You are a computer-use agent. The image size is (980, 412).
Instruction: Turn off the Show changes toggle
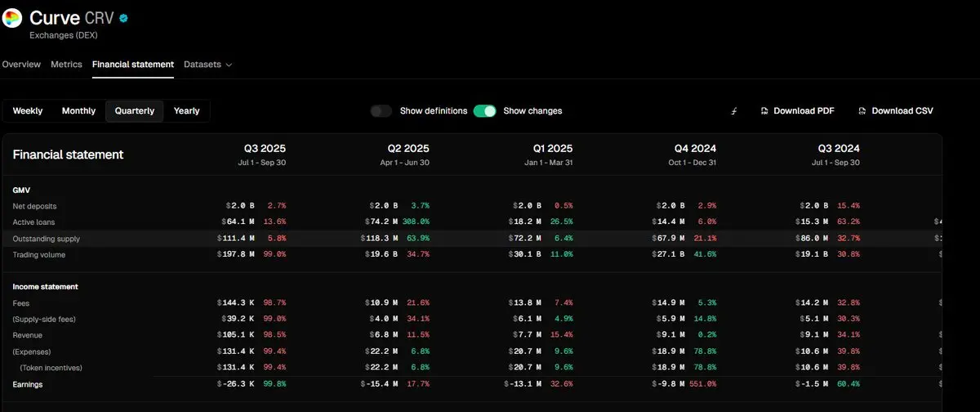click(484, 111)
